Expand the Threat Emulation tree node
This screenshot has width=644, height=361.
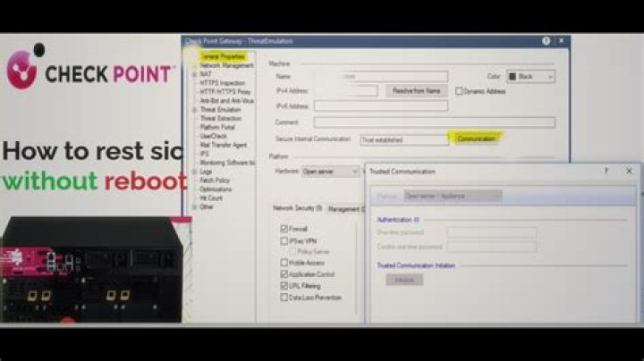click(x=194, y=109)
